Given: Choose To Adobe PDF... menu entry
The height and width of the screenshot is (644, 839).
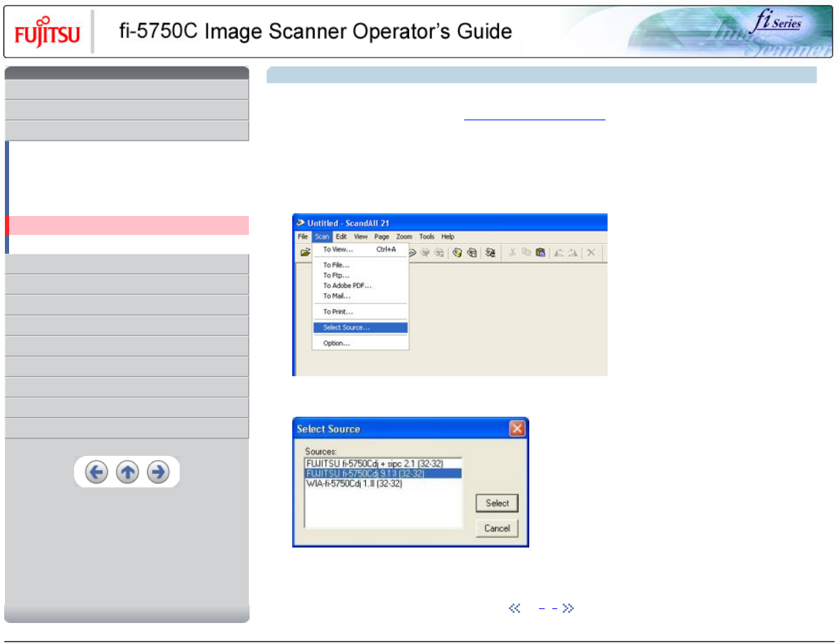Looking at the screenshot, I should pyautogui.click(x=347, y=285).
